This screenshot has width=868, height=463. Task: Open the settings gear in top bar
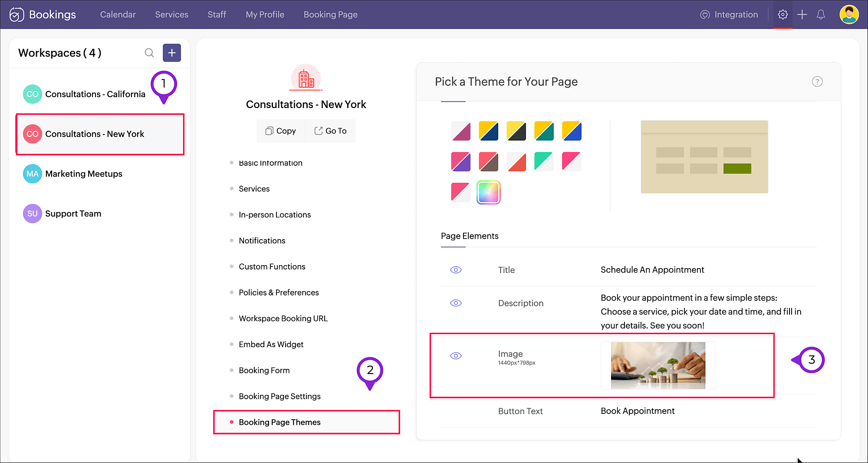click(783, 15)
